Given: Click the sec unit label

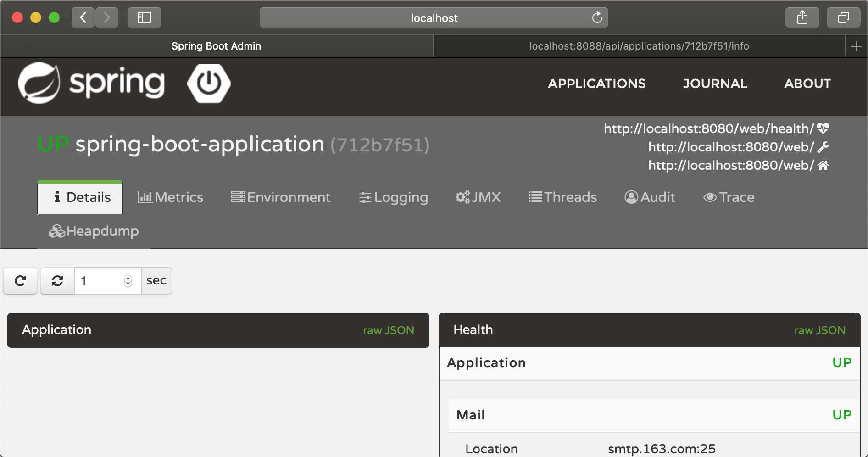Looking at the screenshot, I should click(x=156, y=281).
